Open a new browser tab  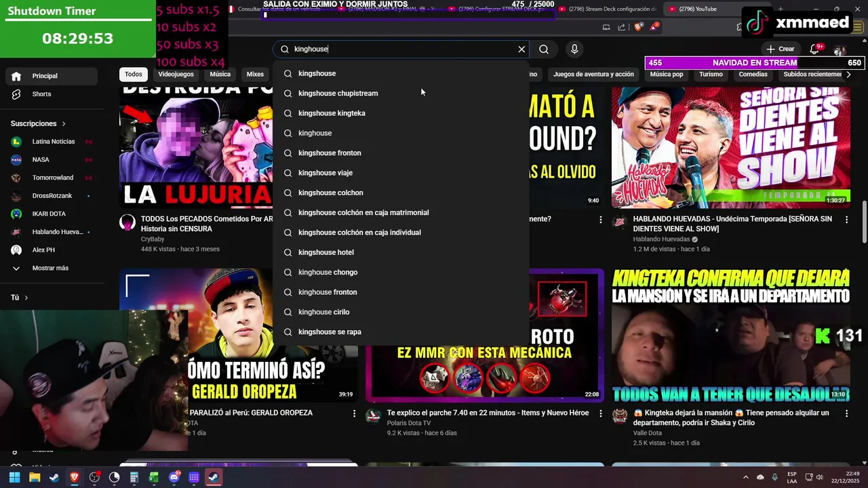[780, 9]
